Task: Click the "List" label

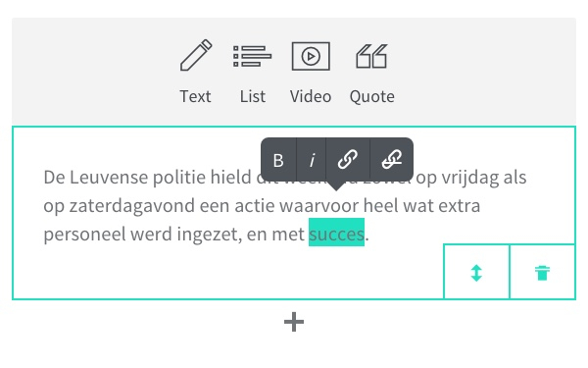Action: 253,96
